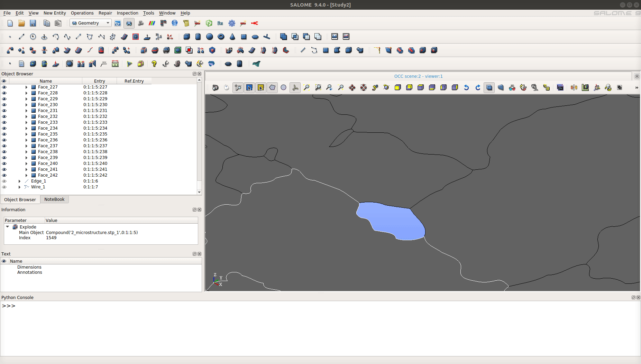Click the Object Browser scroll down arrow

pyautogui.click(x=199, y=192)
